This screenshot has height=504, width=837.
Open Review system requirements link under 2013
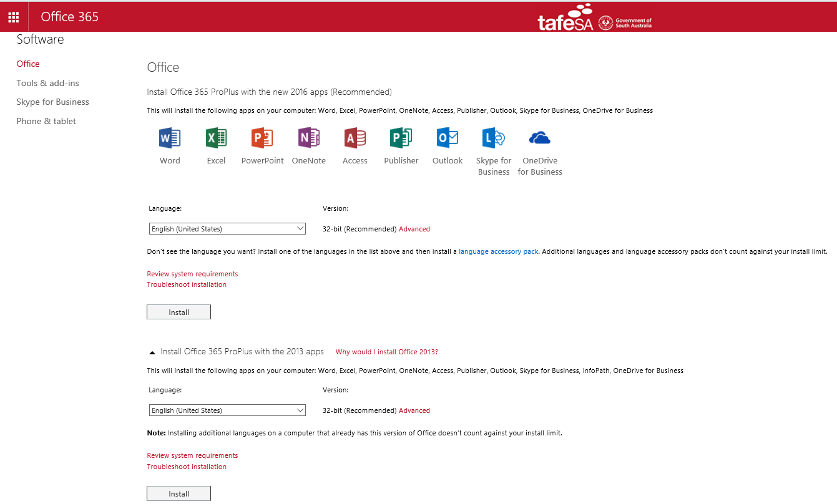click(192, 455)
